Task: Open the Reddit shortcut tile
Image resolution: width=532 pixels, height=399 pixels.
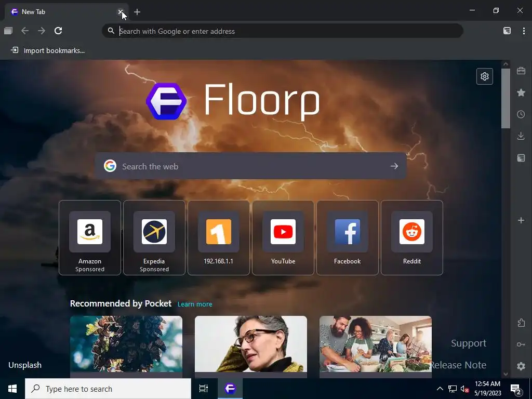Action: pos(412,237)
